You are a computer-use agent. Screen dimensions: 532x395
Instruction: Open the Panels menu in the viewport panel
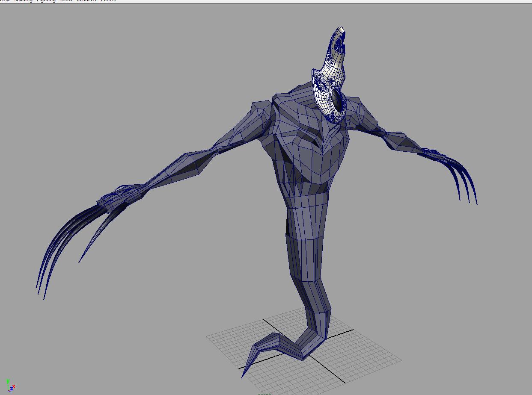pos(108,1)
